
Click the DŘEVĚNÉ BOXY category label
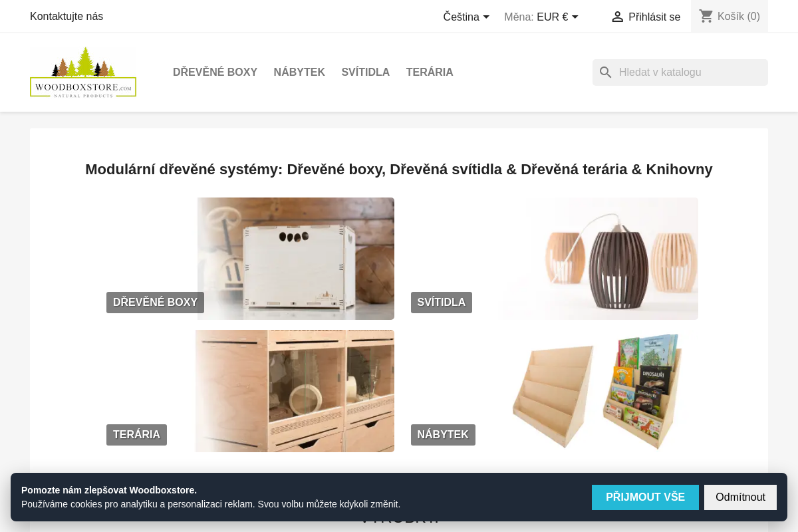pos(155,302)
